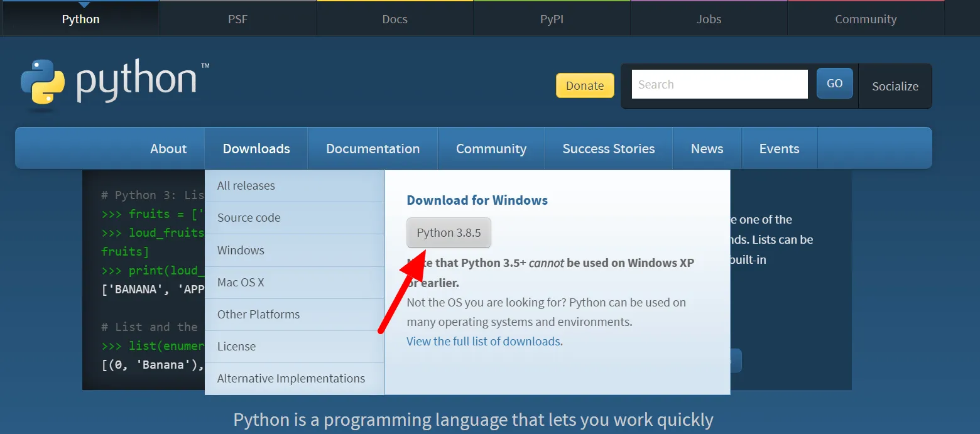This screenshot has width=980, height=434.
Task: Click the yellow Donate button
Action: click(x=584, y=85)
